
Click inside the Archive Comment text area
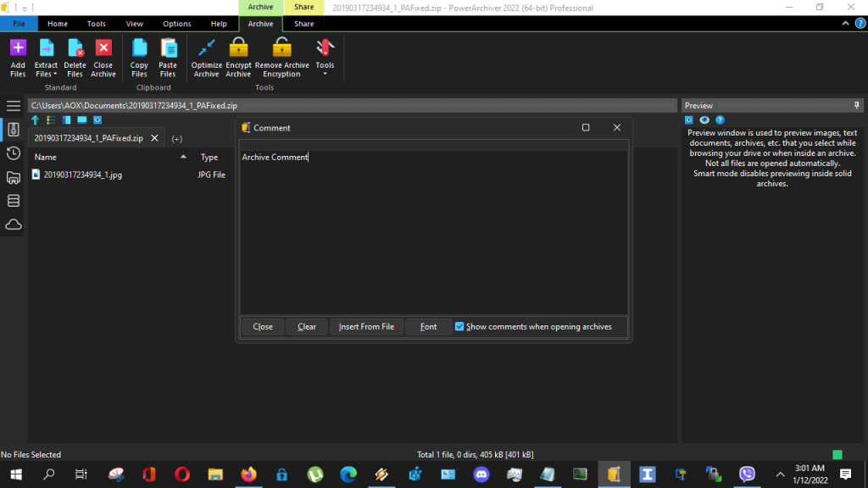433,232
